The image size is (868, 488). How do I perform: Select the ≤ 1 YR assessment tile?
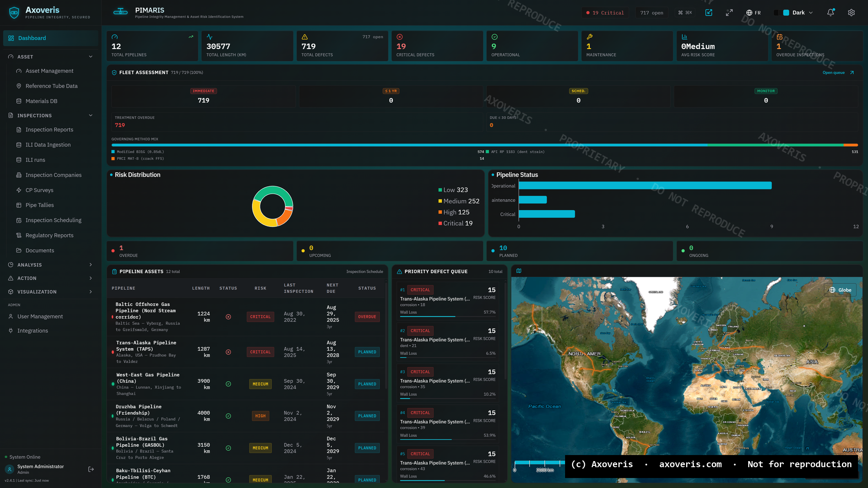point(391,96)
